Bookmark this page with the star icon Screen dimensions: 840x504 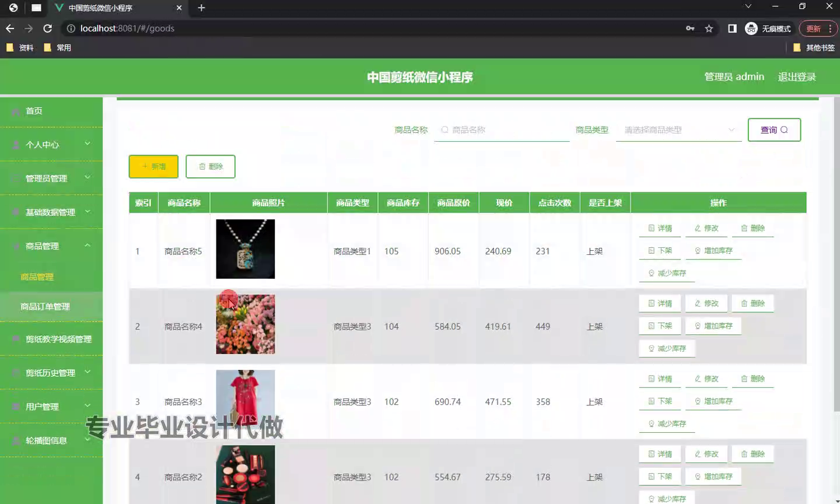coord(709,28)
